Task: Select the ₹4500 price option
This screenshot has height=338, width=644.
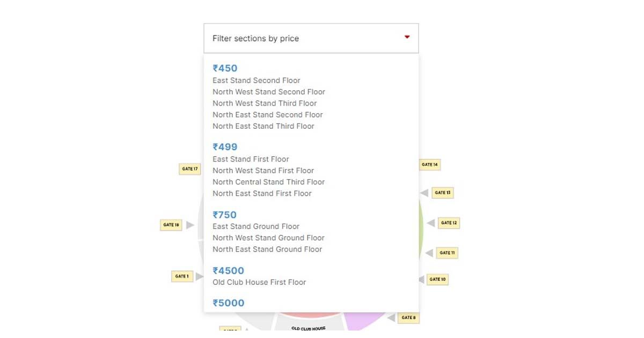Action: (x=228, y=270)
